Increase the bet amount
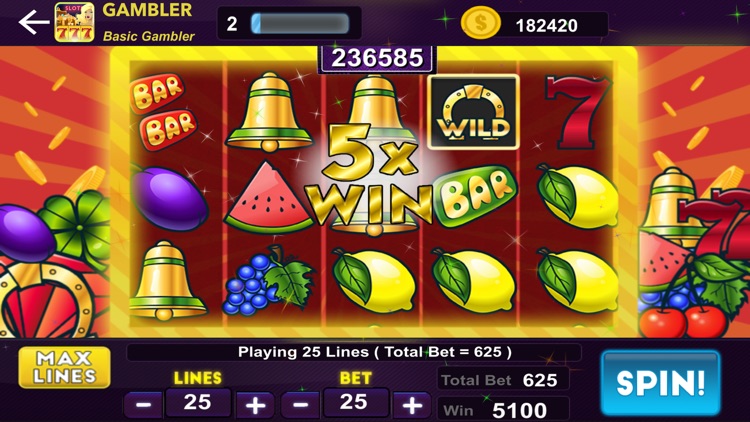This screenshot has height=422, width=750. (x=411, y=406)
